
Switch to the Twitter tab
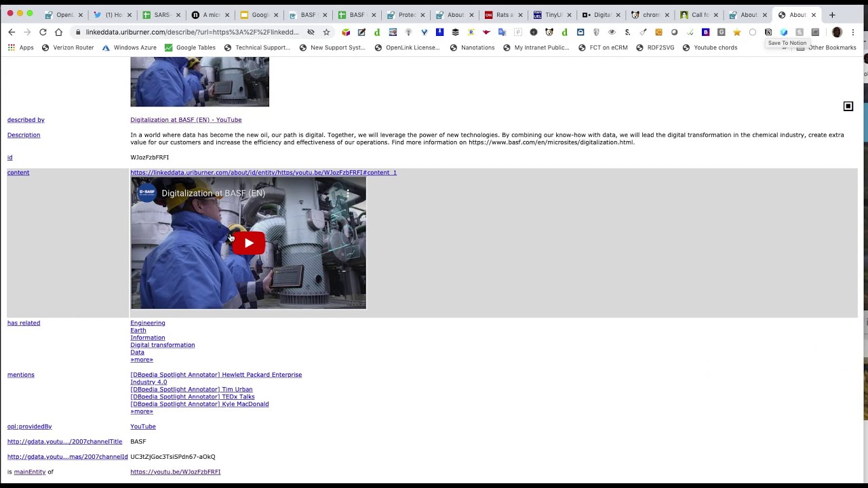(x=111, y=15)
